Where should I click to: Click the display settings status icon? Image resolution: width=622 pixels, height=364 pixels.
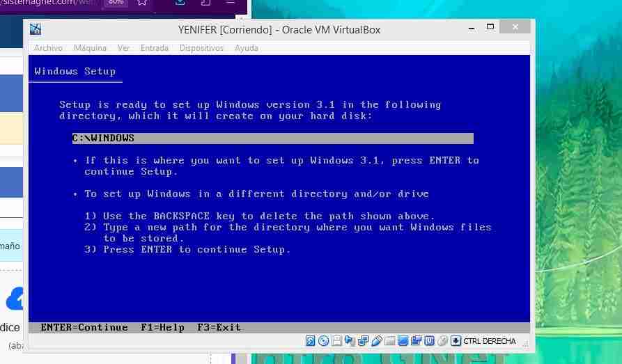coord(403,341)
